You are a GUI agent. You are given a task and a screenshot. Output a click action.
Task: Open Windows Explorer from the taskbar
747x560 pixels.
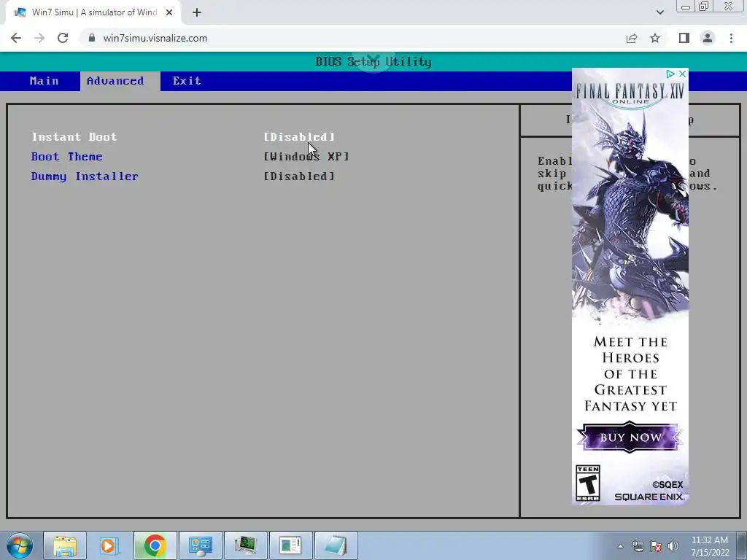pyautogui.click(x=65, y=545)
